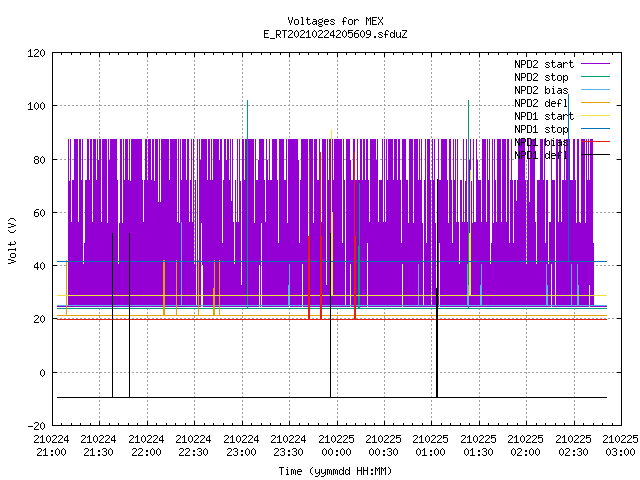Click the 'NPD1 start' legend label
The height and width of the screenshot is (480, 640).
(544, 116)
